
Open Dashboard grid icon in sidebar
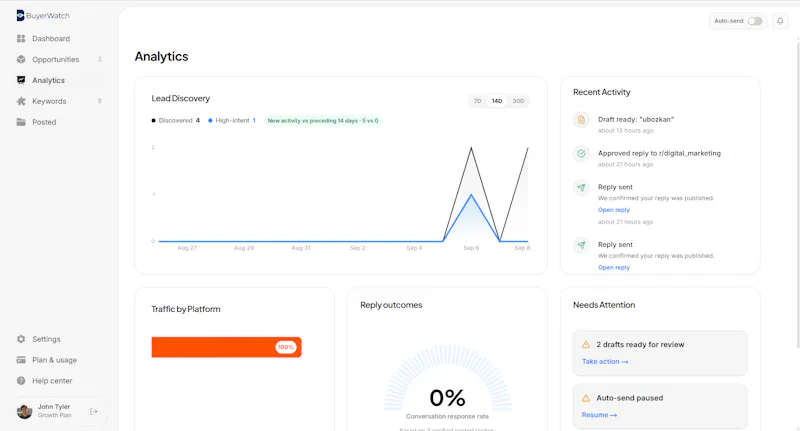[x=21, y=39]
